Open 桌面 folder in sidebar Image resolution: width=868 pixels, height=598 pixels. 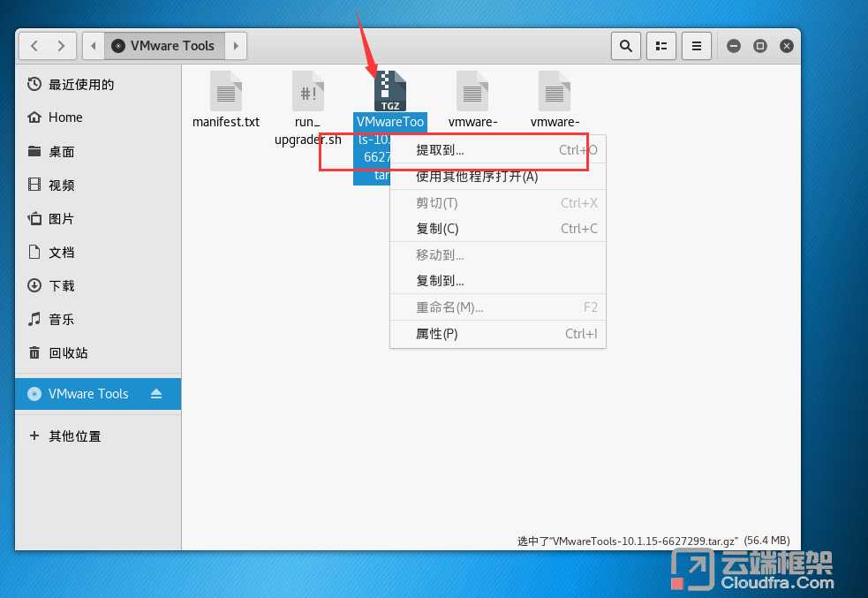[98, 151]
